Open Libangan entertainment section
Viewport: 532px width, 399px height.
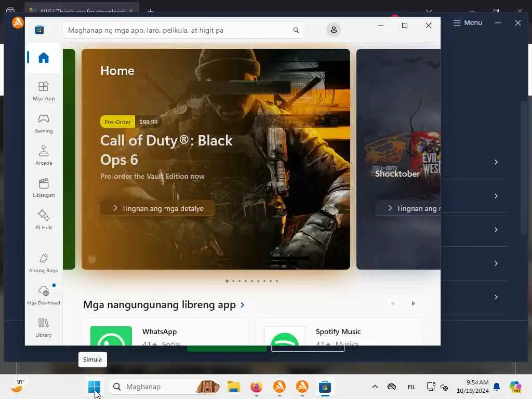44,188
